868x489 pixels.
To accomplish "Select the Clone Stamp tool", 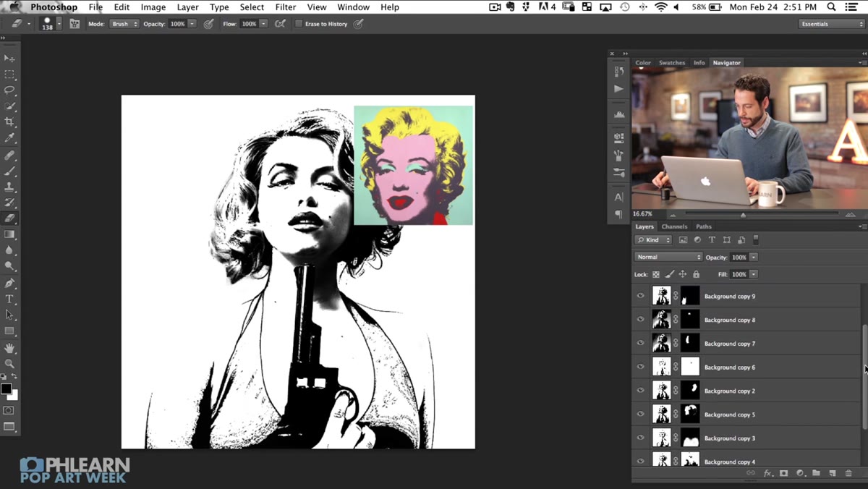I will 9,187.
